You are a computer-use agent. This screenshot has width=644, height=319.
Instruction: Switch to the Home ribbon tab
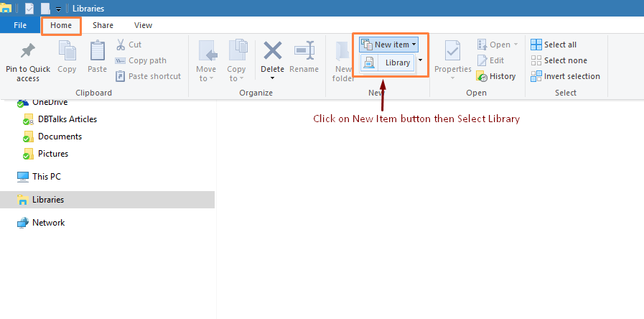(x=61, y=25)
